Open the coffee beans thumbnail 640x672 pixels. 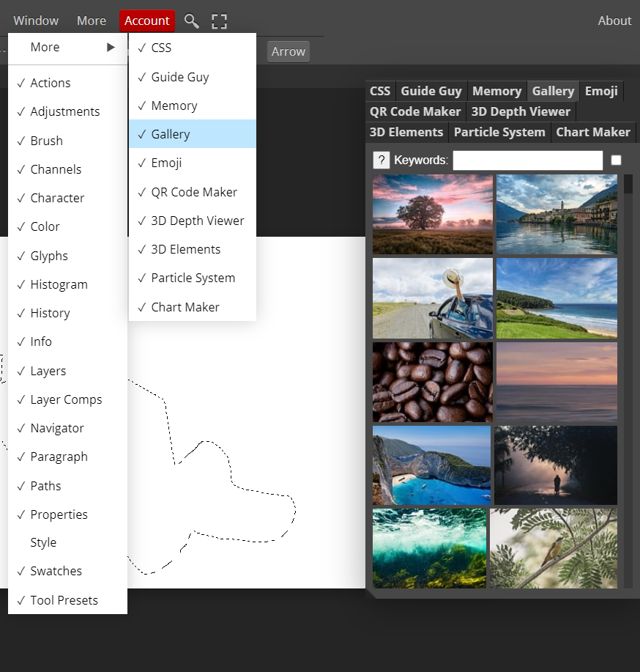pos(432,382)
